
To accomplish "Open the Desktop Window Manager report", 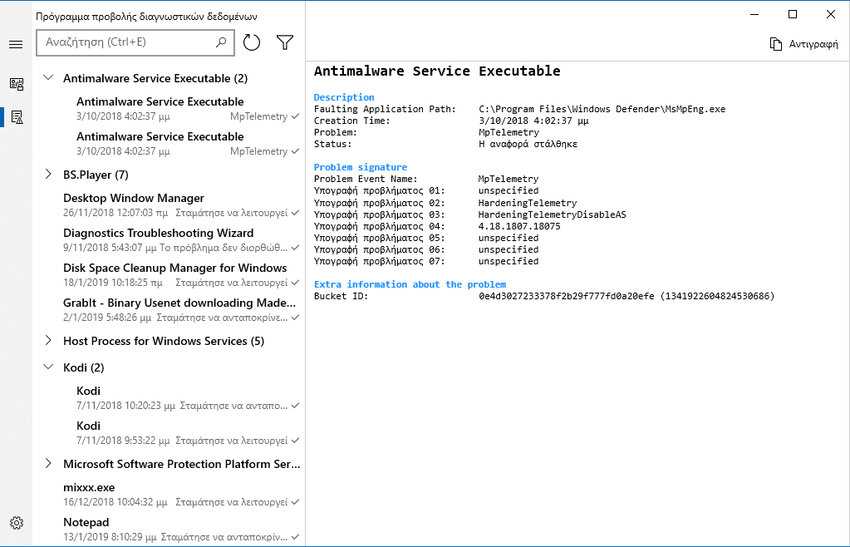I will coord(181,205).
